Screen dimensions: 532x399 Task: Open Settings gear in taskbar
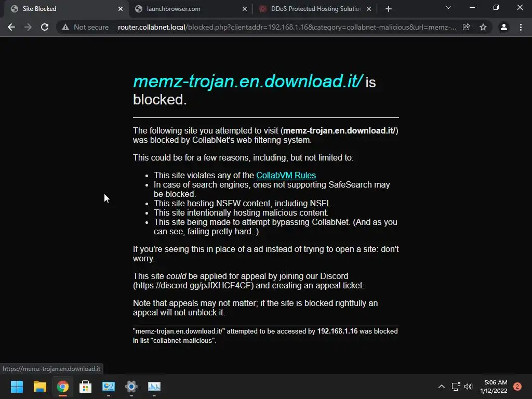click(131, 387)
